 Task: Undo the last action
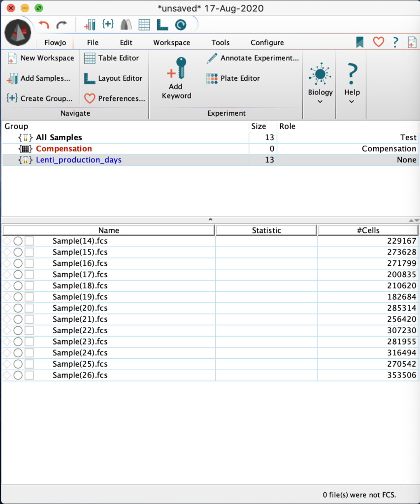point(44,25)
